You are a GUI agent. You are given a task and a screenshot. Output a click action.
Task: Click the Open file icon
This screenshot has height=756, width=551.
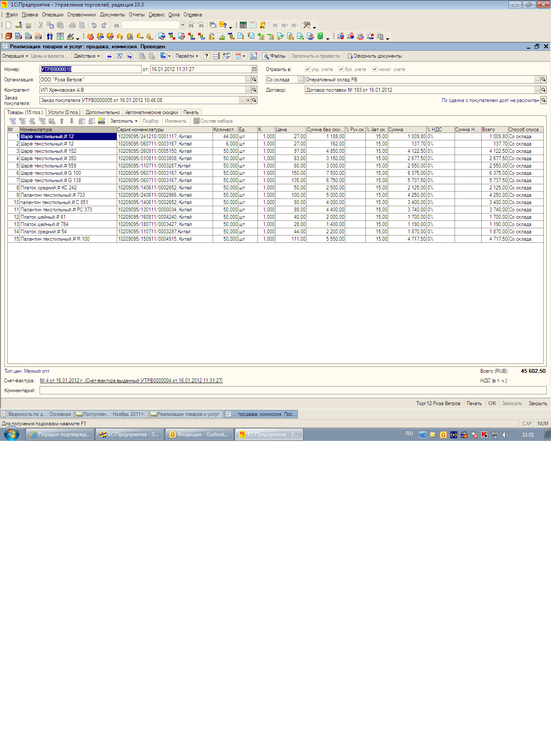(x=19, y=25)
